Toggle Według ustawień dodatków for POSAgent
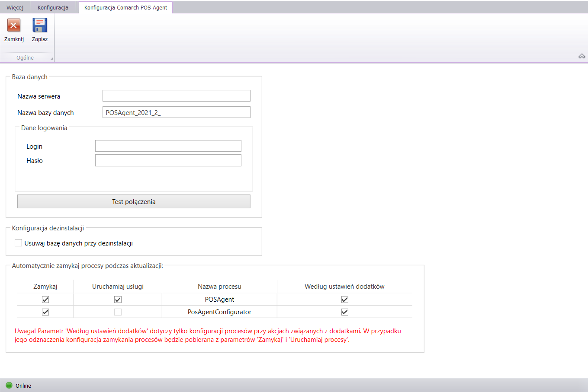 click(345, 299)
